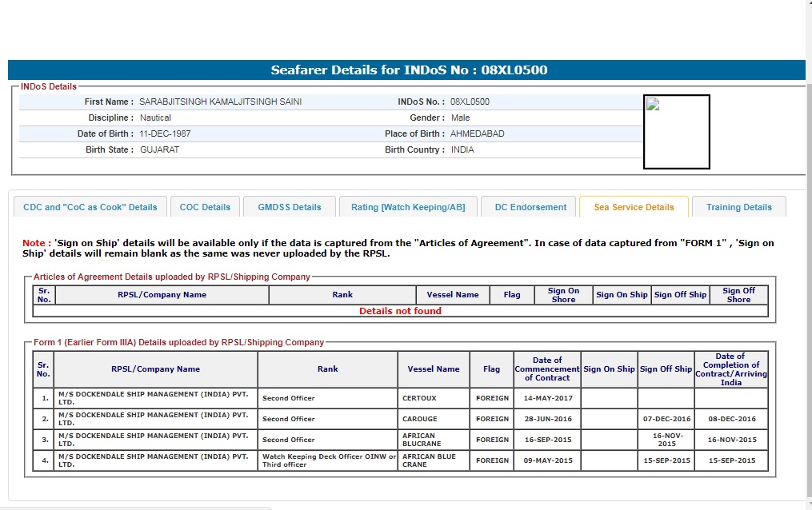Screen dimensions: 812x510
Task: Open the GMDSS Details tab
Action: click(289, 207)
